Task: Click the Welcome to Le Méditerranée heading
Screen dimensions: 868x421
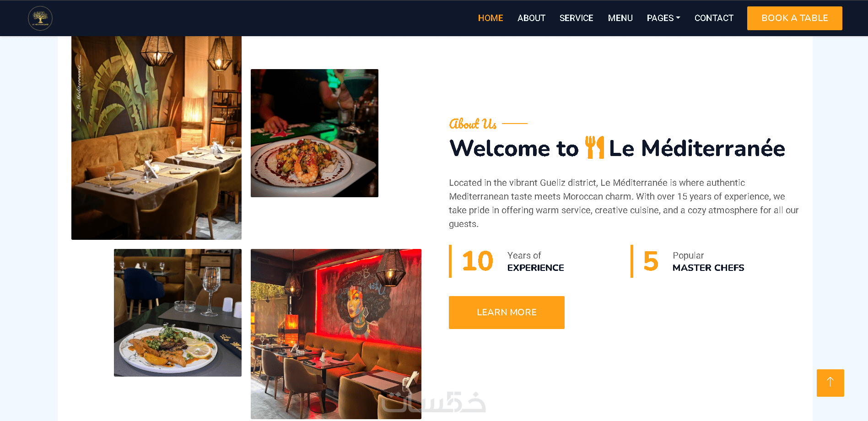Action: 617,148
